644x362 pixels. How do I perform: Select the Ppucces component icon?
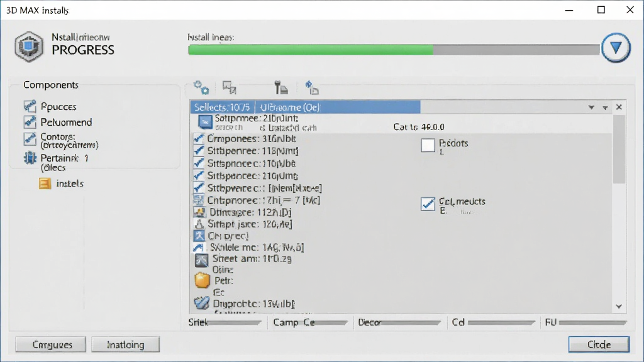point(30,106)
